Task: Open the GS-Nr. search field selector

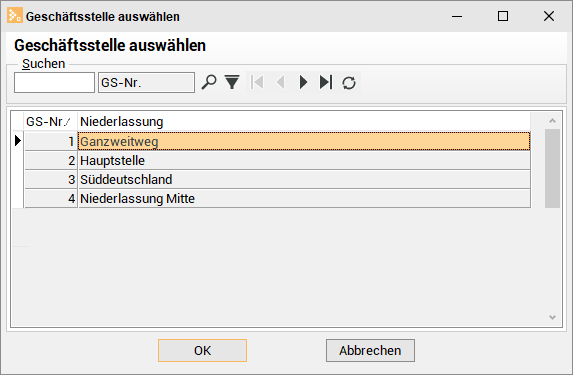Action: [146, 83]
